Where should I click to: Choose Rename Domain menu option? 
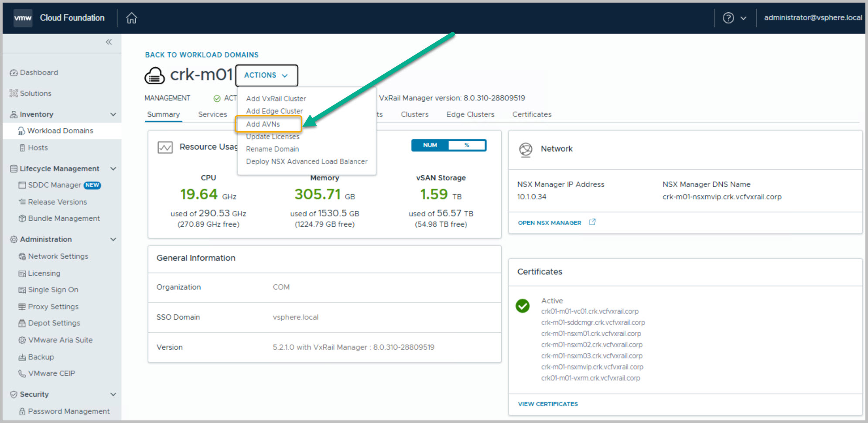[x=272, y=149]
